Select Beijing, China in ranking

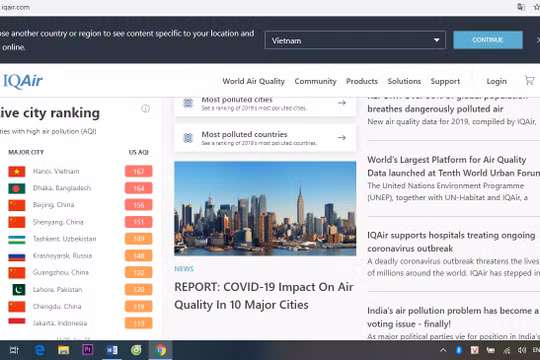[53, 205]
